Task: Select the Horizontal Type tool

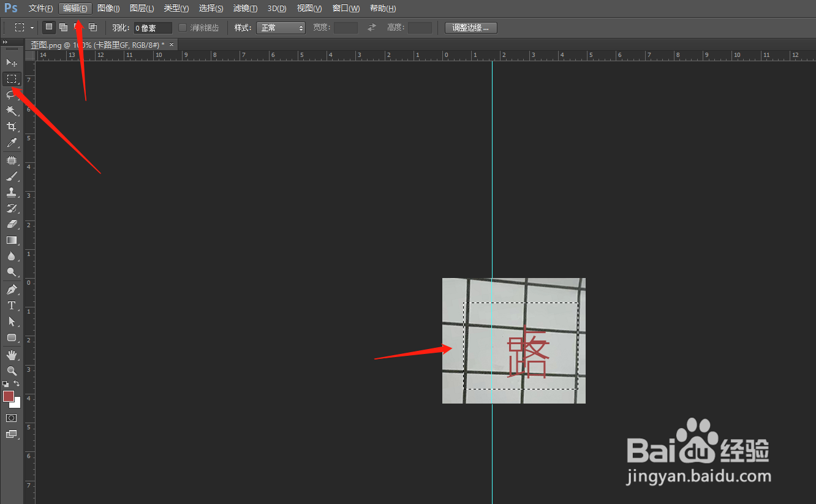Action: pyautogui.click(x=12, y=306)
